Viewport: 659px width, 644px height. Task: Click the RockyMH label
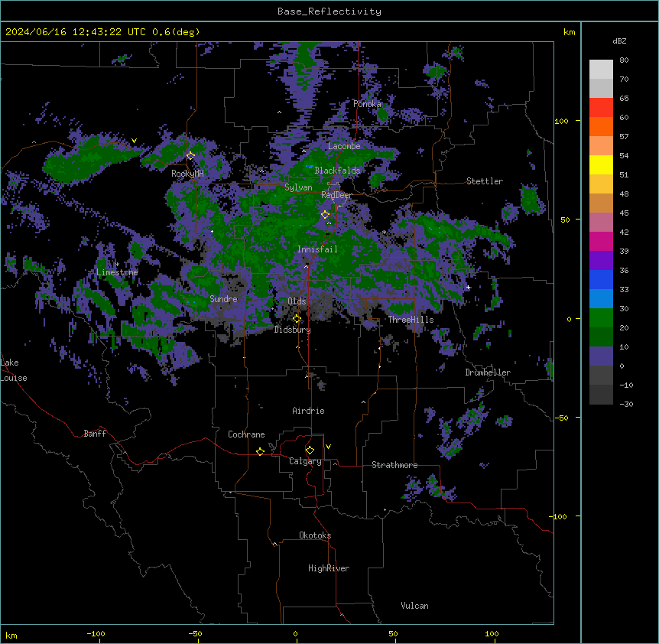[x=187, y=174]
